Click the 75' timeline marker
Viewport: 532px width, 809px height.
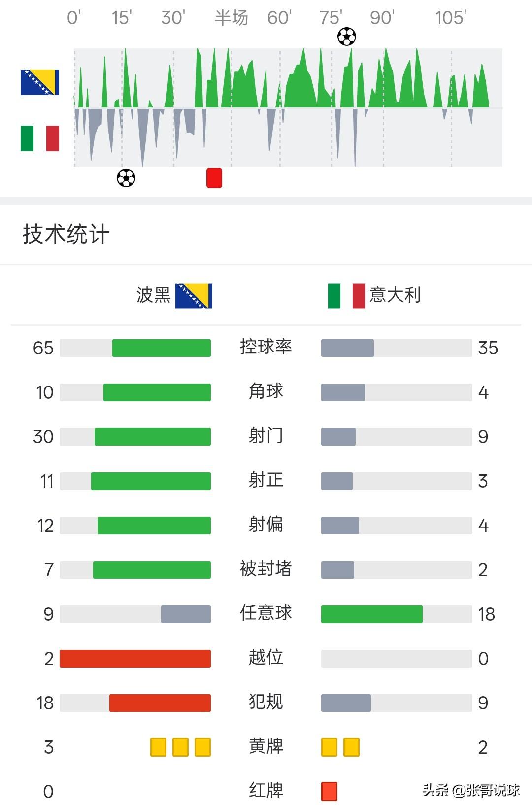331,18
